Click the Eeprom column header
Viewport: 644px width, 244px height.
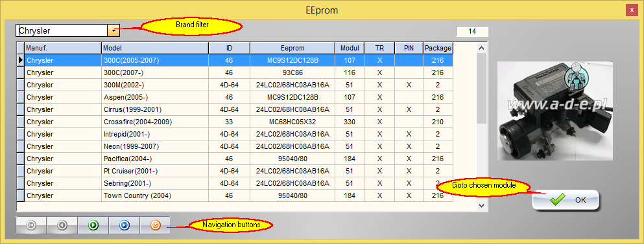[292, 48]
